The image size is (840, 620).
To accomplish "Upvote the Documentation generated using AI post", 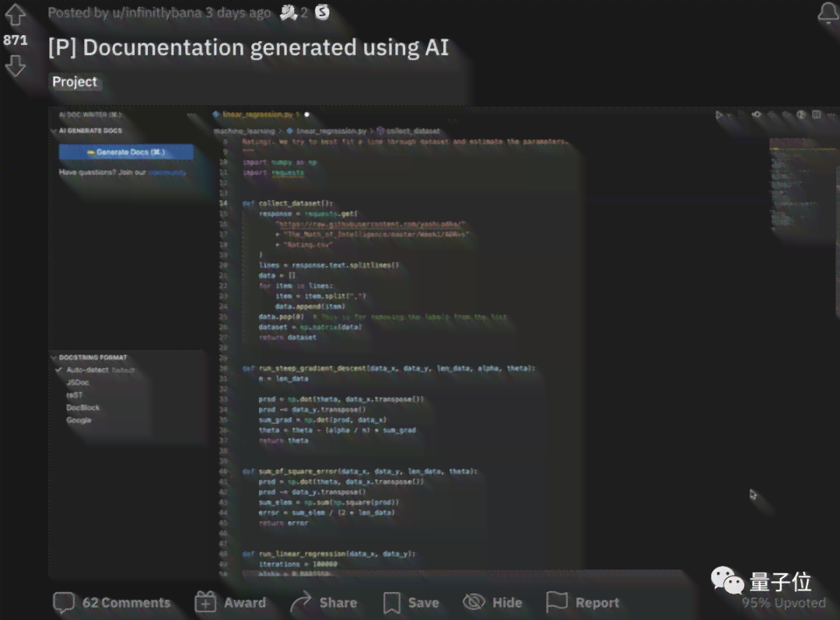I will pos(15,15).
